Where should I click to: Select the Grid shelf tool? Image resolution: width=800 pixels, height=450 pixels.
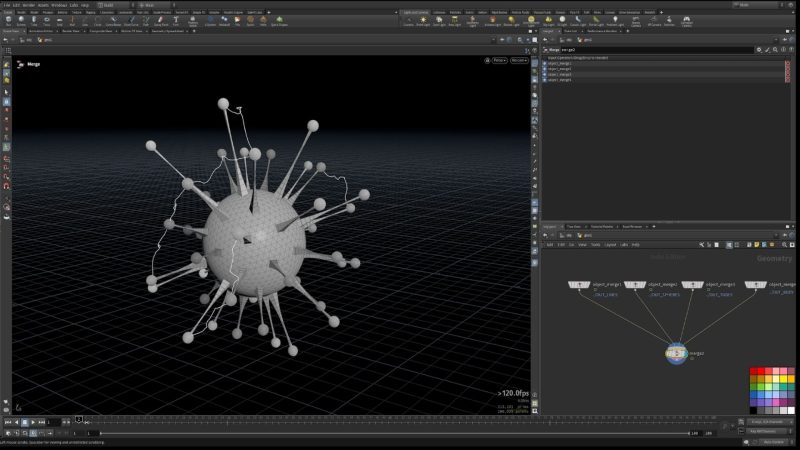pyautogui.click(x=61, y=20)
